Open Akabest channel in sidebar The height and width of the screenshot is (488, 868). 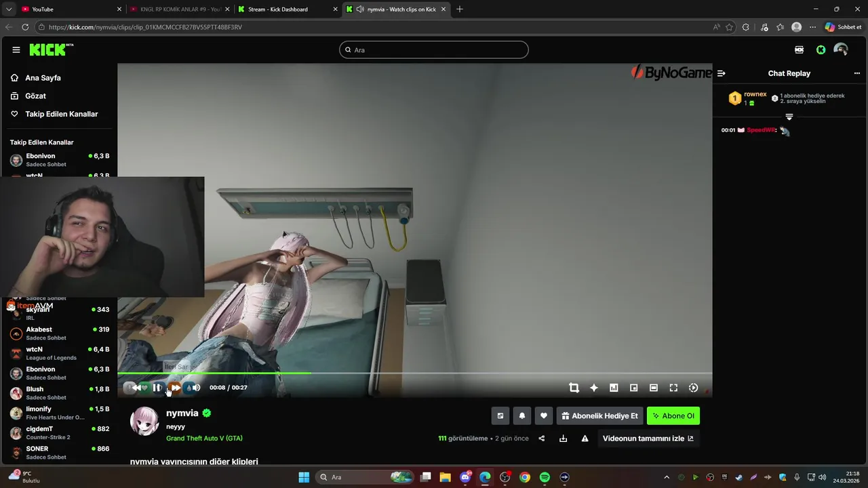coord(60,333)
